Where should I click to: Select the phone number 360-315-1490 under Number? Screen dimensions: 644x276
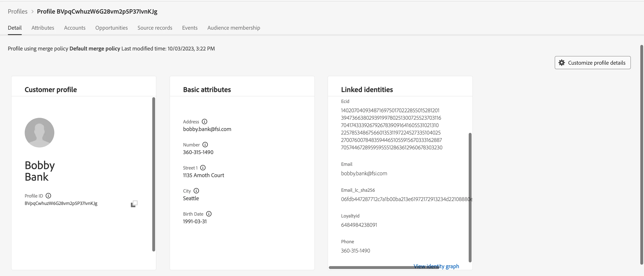198,152
